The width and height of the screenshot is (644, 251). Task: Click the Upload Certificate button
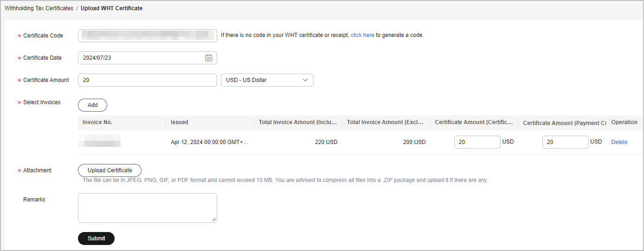(x=109, y=170)
